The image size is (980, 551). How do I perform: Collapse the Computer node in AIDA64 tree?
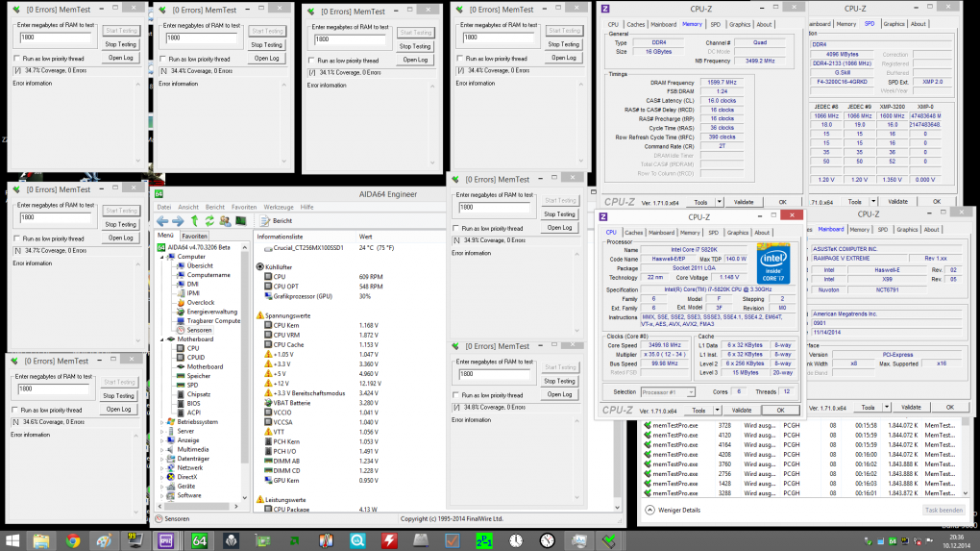pyautogui.click(x=162, y=257)
